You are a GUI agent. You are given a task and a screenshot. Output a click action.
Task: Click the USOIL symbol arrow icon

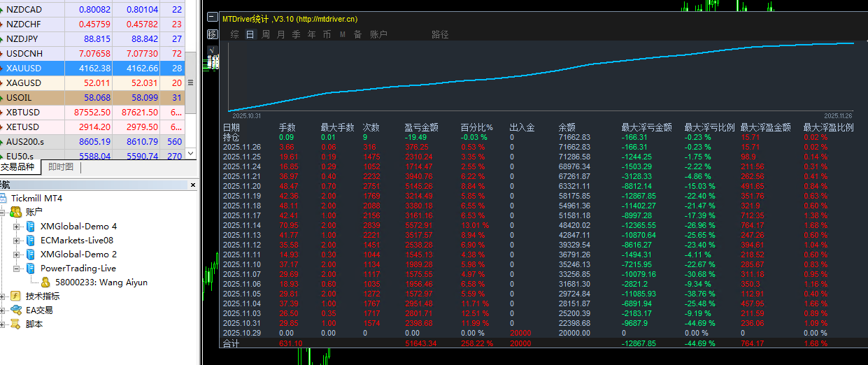click(2, 98)
